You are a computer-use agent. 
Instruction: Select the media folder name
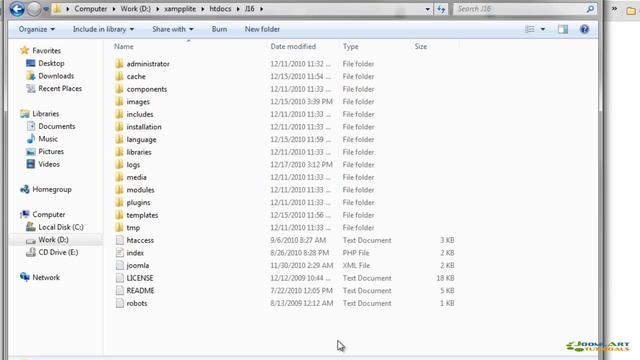[136, 178]
